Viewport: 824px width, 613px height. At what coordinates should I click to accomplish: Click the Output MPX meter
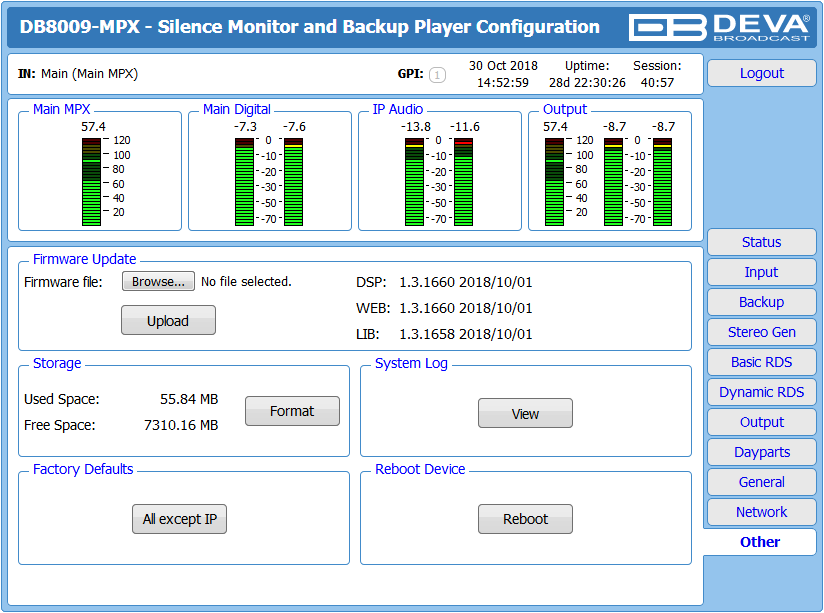(554, 182)
